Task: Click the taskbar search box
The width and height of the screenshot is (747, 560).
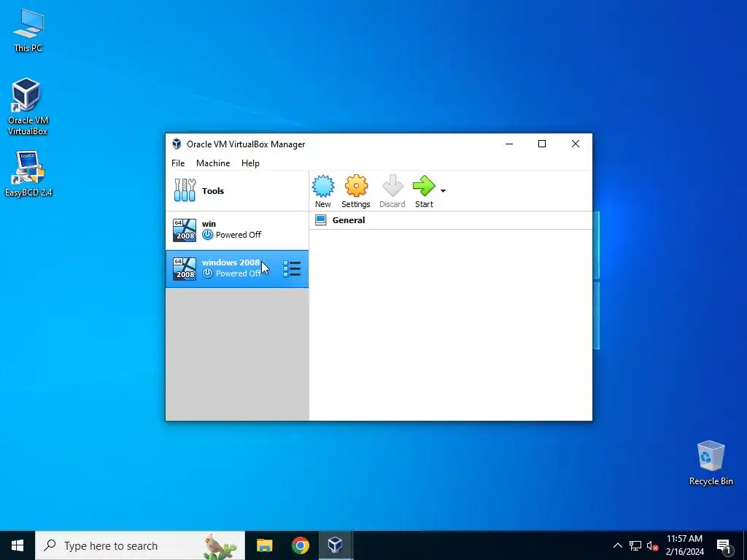Action: click(x=140, y=545)
